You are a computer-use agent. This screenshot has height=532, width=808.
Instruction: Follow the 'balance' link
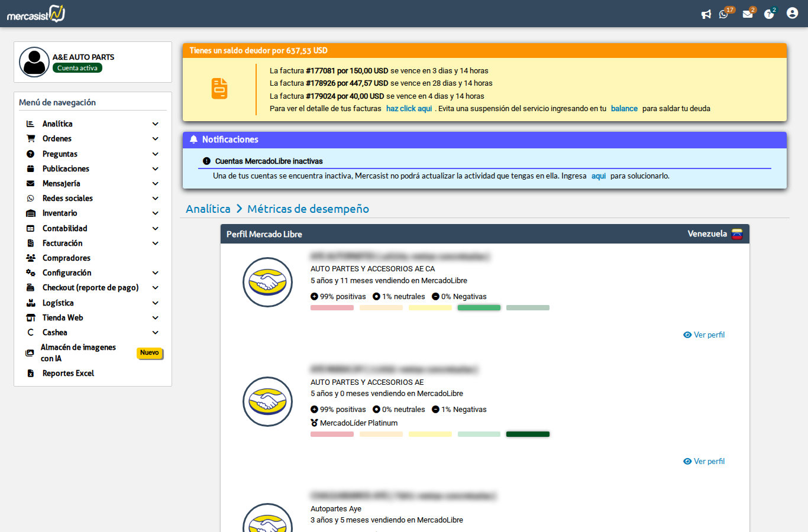(x=624, y=109)
